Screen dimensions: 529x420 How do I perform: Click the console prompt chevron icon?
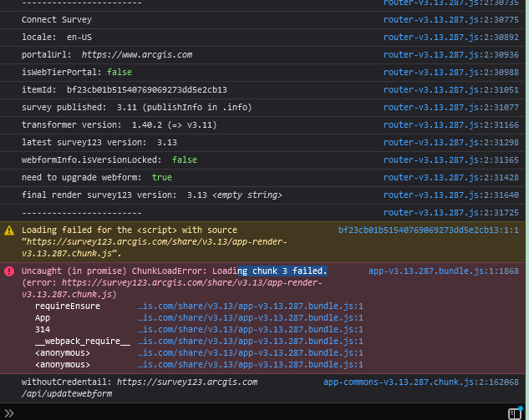click(x=9, y=412)
